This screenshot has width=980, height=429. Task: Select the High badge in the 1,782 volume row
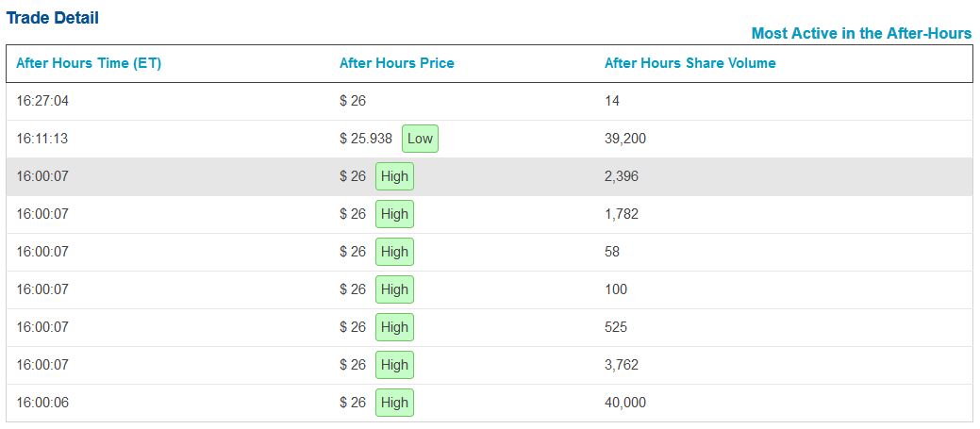[394, 214]
